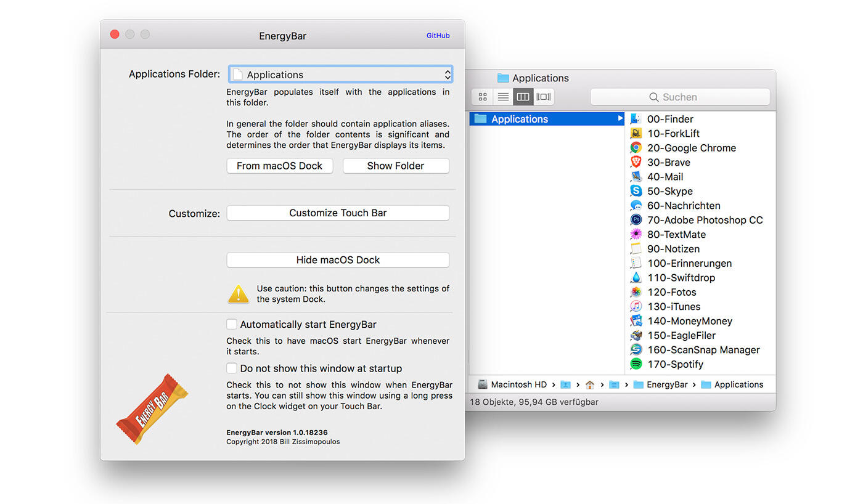Select the 30-Brave app icon
The width and height of the screenshot is (863, 504).
[x=636, y=162]
